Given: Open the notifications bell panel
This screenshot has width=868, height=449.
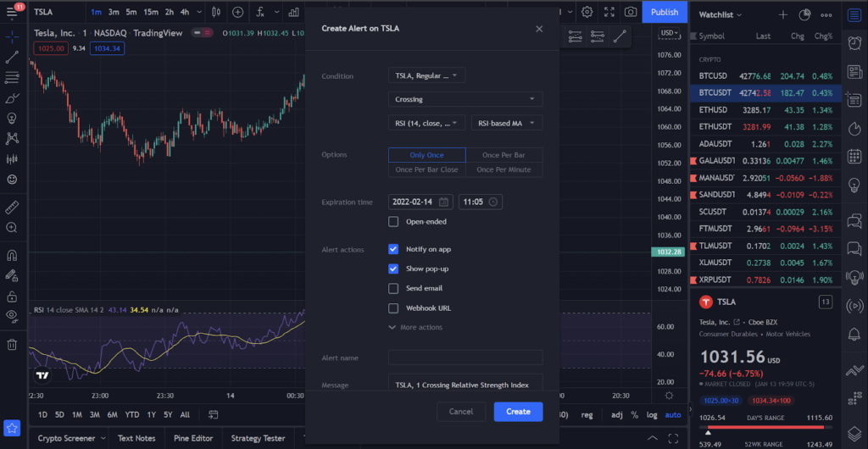Looking at the screenshot, I should tap(854, 334).
